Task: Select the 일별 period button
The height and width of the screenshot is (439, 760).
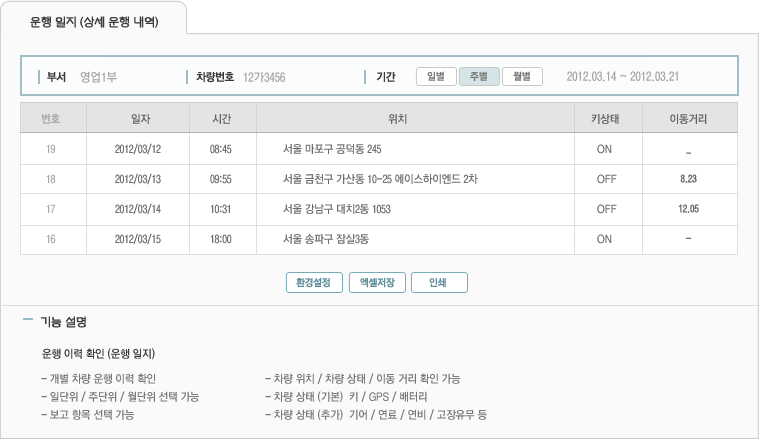Action: 436,77
